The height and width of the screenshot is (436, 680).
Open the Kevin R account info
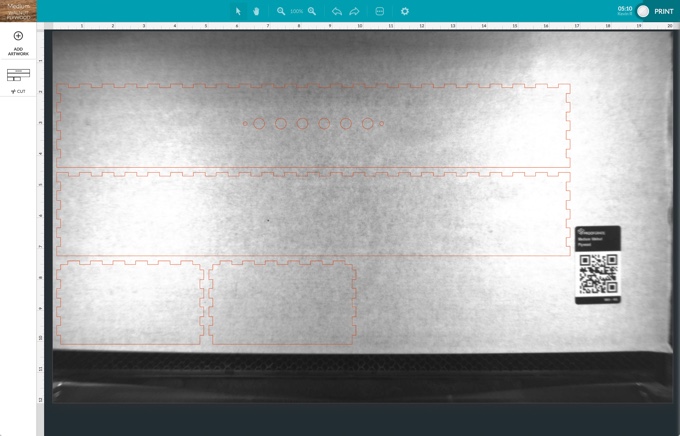pyautogui.click(x=625, y=11)
